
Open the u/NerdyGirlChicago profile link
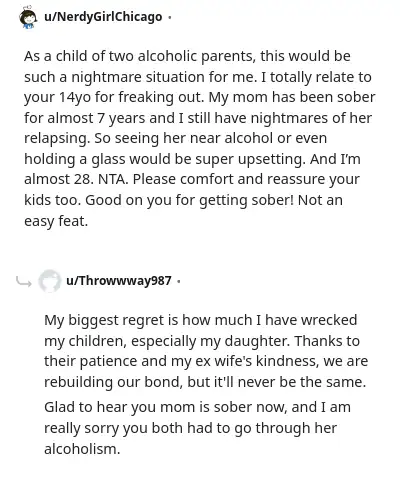103,17
